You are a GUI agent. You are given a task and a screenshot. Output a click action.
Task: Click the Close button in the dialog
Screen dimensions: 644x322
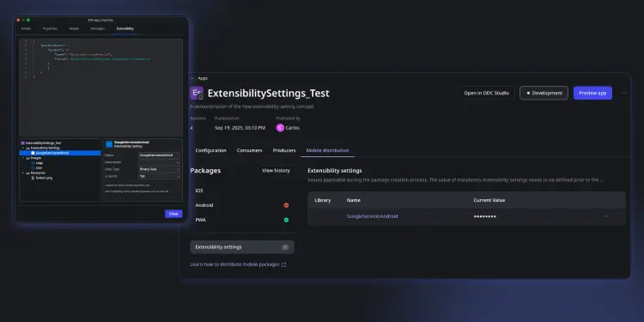click(173, 214)
